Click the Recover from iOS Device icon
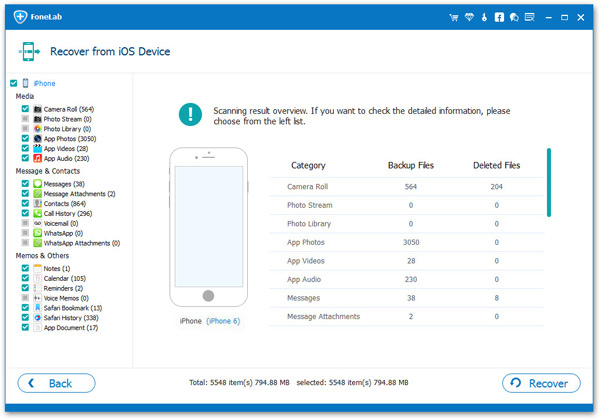The height and width of the screenshot is (419, 600). [29, 52]
